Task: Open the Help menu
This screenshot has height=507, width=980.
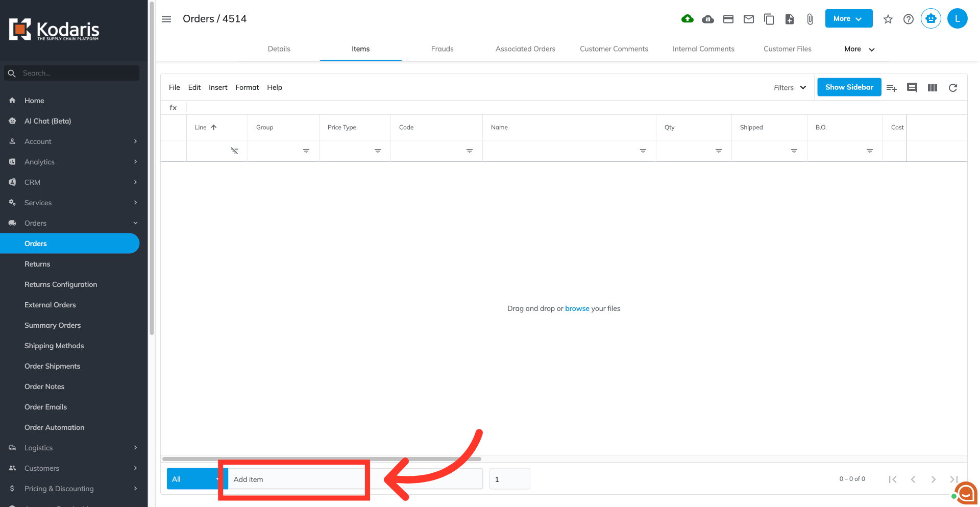Action: pyautogui.click(x=275, y=87)
